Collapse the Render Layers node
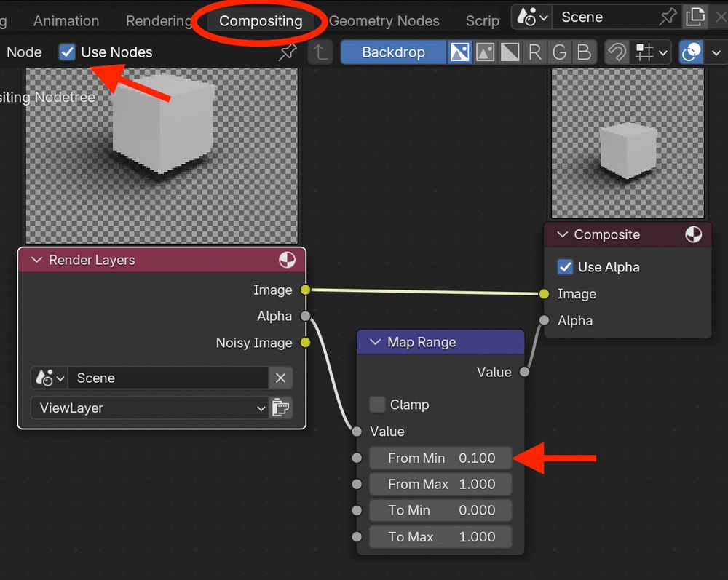Image resolution: width=728 pixels, height=580 pixels. 36,260
